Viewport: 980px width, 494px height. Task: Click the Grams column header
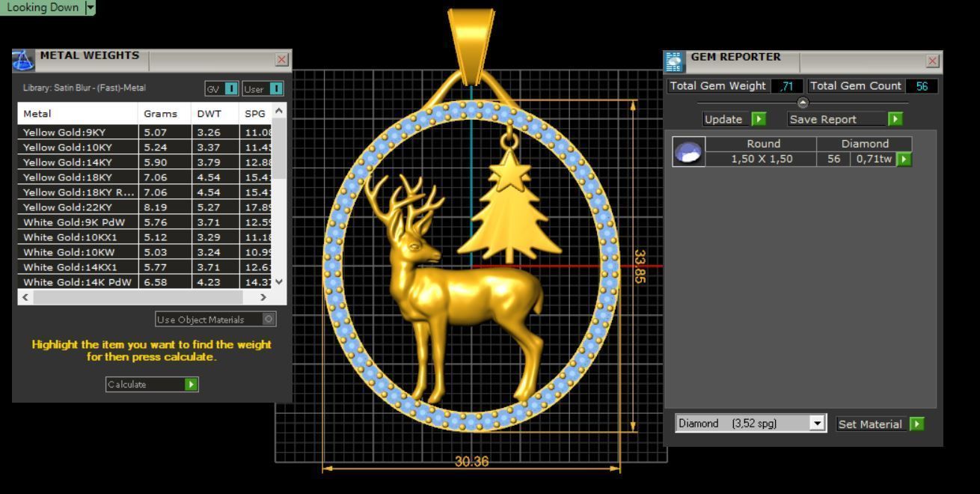click(x=165, y=114)
